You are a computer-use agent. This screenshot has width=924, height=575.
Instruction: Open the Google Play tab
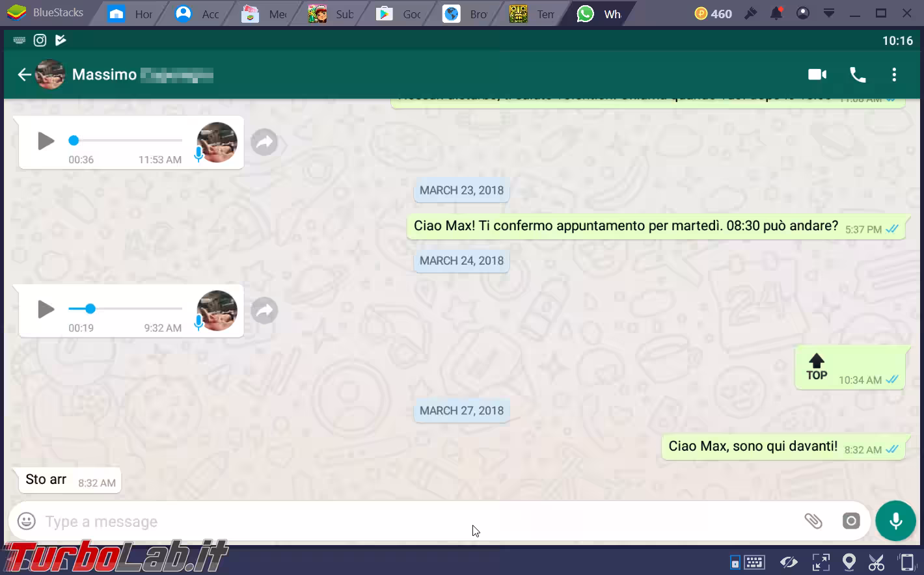398,14
